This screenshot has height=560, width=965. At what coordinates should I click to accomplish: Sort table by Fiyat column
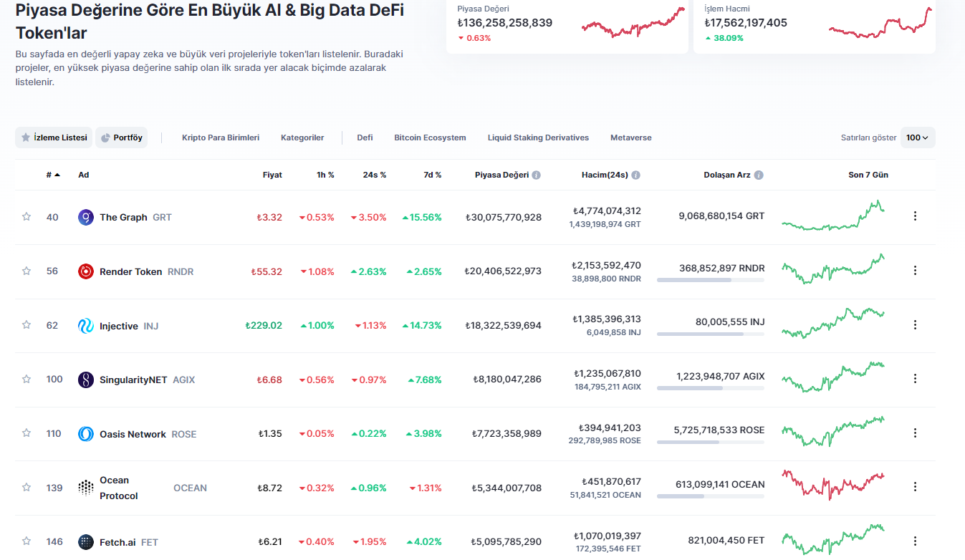point(272,175)
